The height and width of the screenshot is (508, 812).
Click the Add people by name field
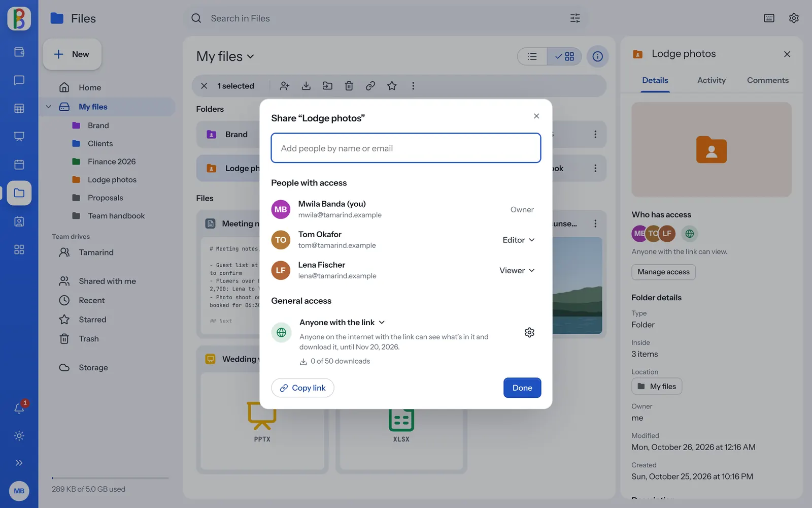click(406, 148)
